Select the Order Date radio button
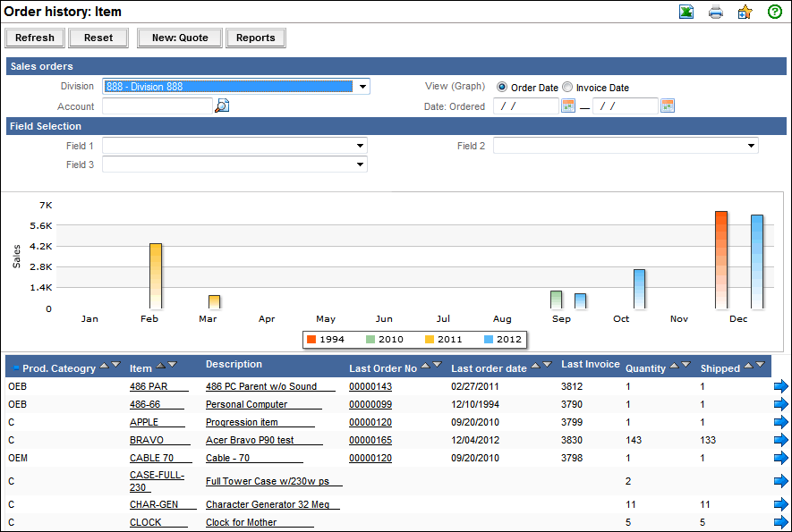792x532 pixels. [502, 88]
